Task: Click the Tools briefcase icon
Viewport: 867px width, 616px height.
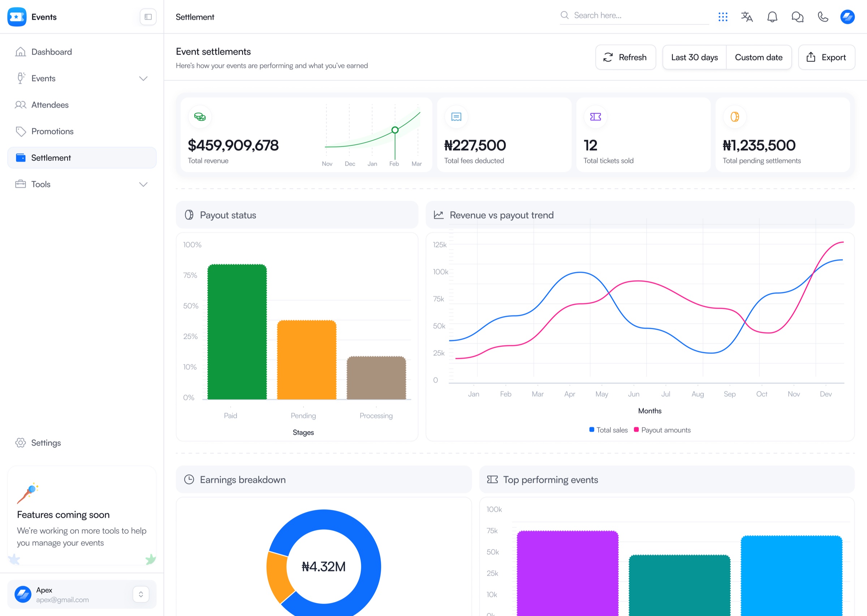Action: pos(21,185)
